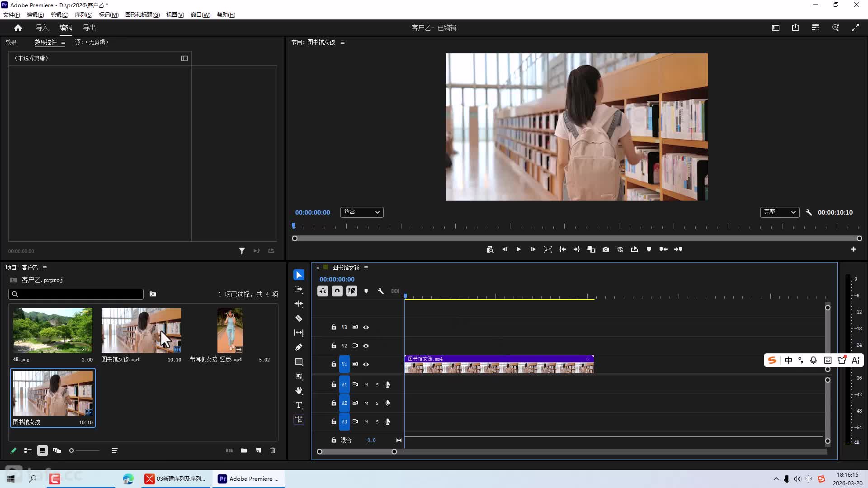The image size is (868, 488).
Task: Select the Razor tool
Action: tap(299, 318)
